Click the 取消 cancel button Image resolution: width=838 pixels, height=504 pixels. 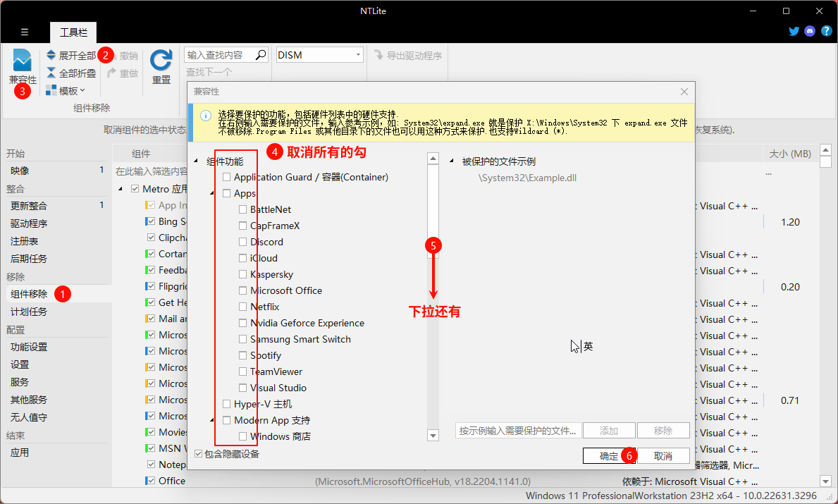663,456
